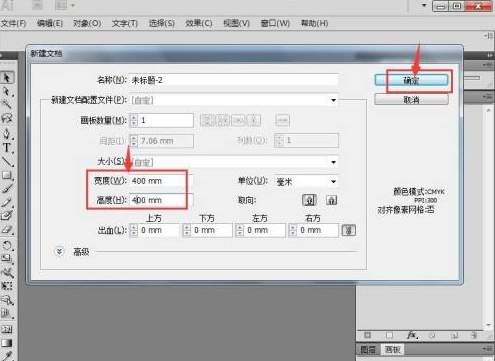Select the Rectangle tool
Screen dimensions: 495x361
pyautogui.click(x=7, y=175)
